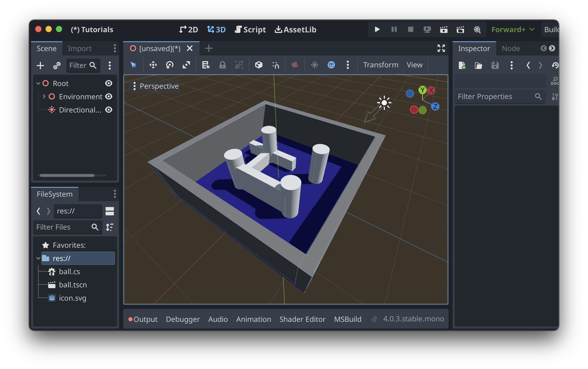Enable the Scale Mode tool
Image resolution: width=588 pixels, height=369 pixels.
[x=187, y=65]
